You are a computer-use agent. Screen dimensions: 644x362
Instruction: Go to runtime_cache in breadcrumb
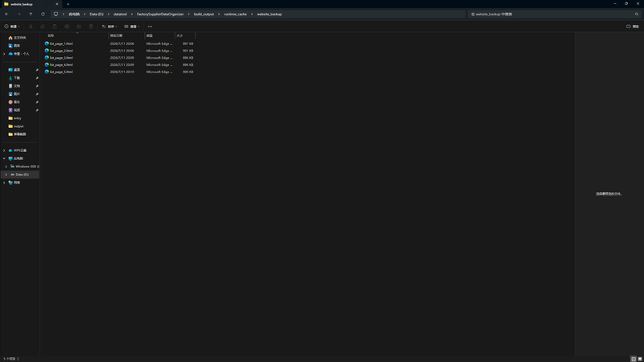point(235,14)
